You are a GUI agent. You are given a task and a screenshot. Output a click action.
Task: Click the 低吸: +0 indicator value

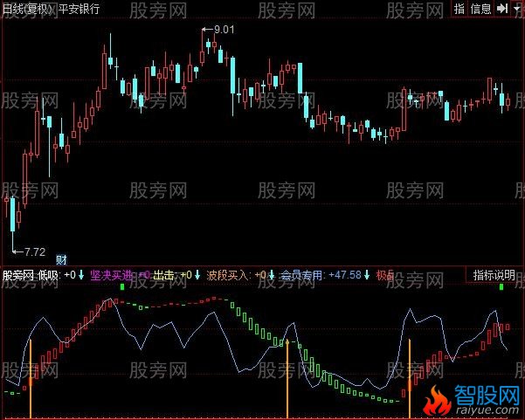[x=57, y=275]
